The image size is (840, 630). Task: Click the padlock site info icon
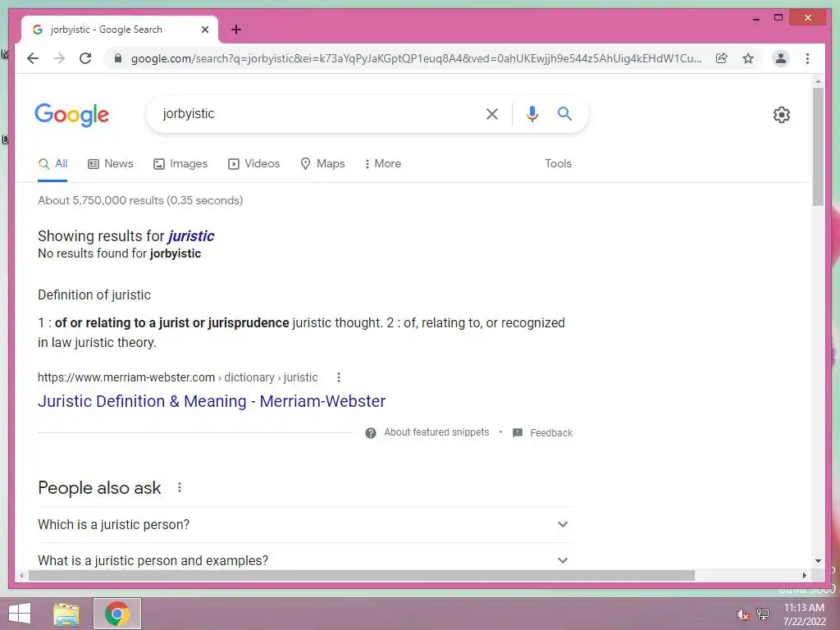[x=118, y=58]
